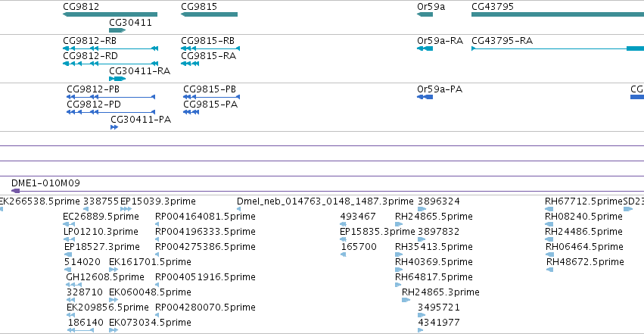644x334 pixels.
Task: Select the CG43795-RA transcript line
Action: (x=558, y=48)
